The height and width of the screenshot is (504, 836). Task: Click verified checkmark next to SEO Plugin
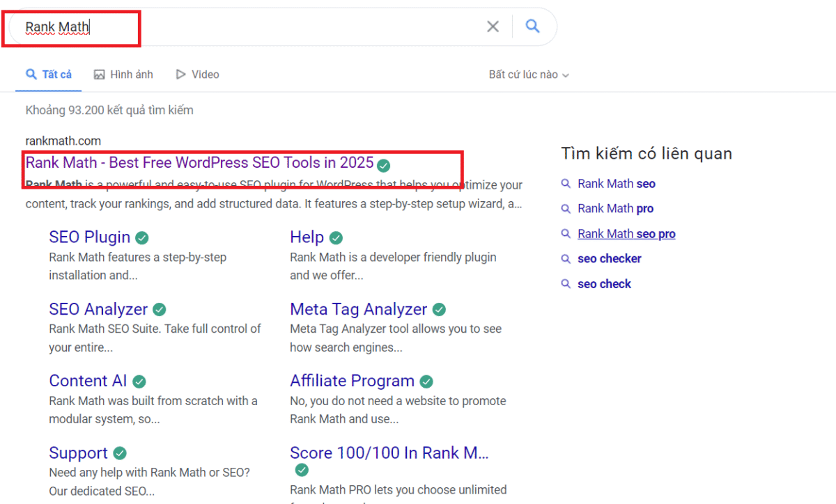142,238
